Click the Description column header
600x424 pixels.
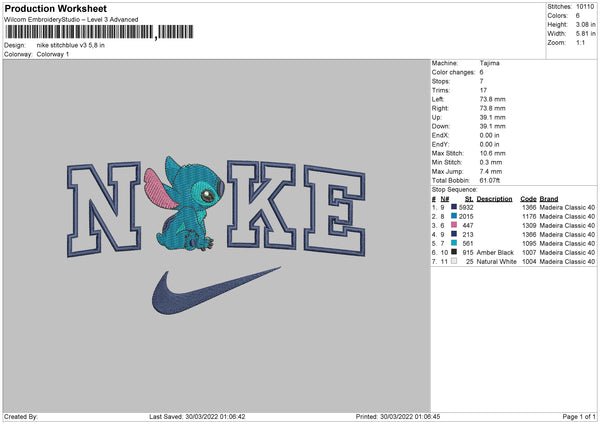[x=494, y=199]
